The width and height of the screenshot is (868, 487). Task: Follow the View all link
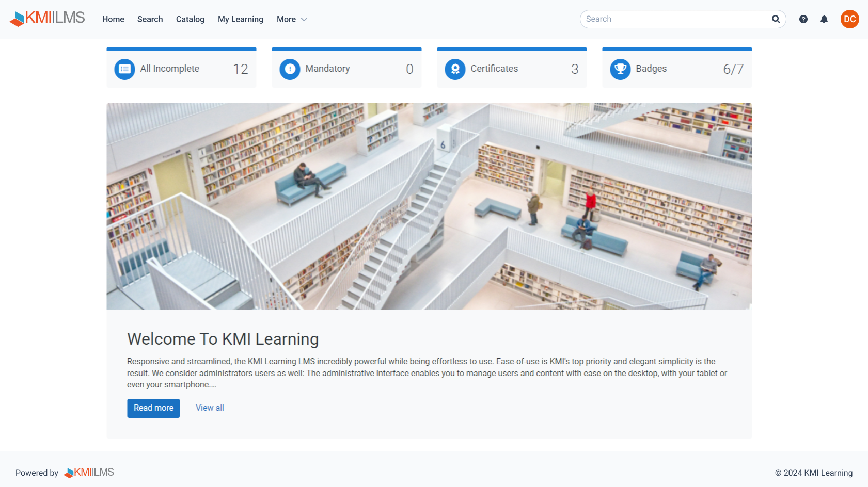[210, 408]
